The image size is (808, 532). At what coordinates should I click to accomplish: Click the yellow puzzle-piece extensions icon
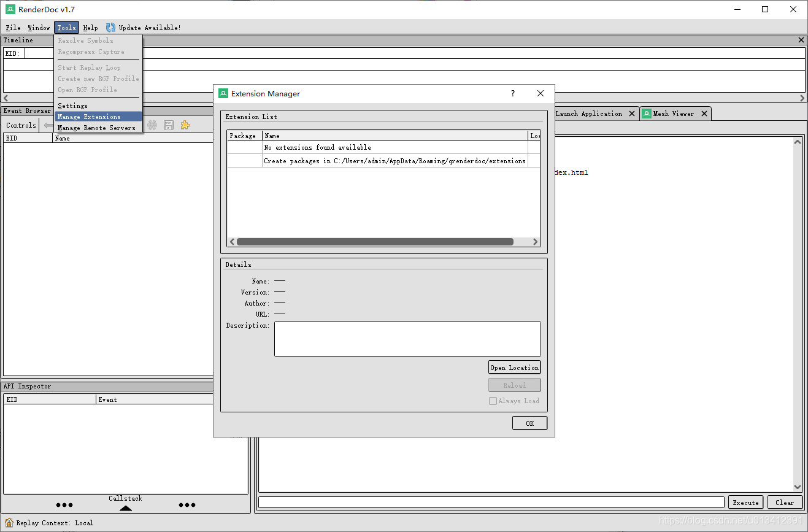point(185,125)
